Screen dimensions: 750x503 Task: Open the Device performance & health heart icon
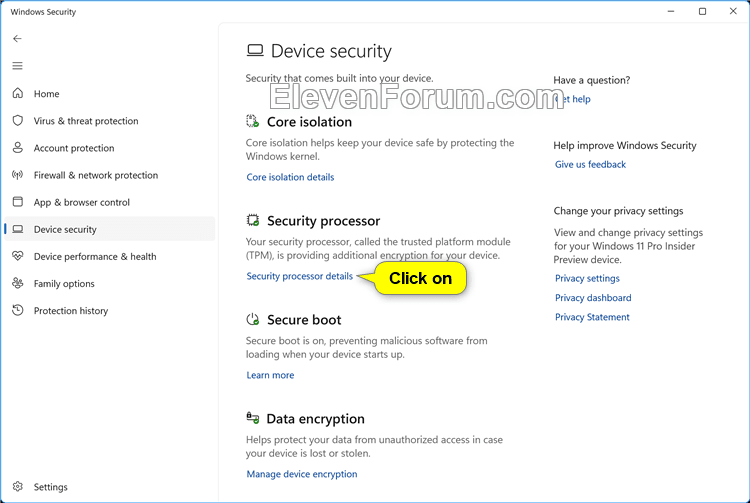point(18,256)
